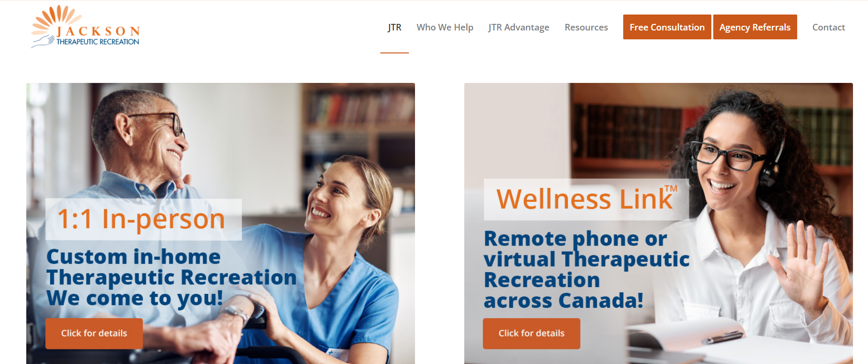Click for details on Wellness Link
Screen dimensions: 868x364
pos(531,333)
